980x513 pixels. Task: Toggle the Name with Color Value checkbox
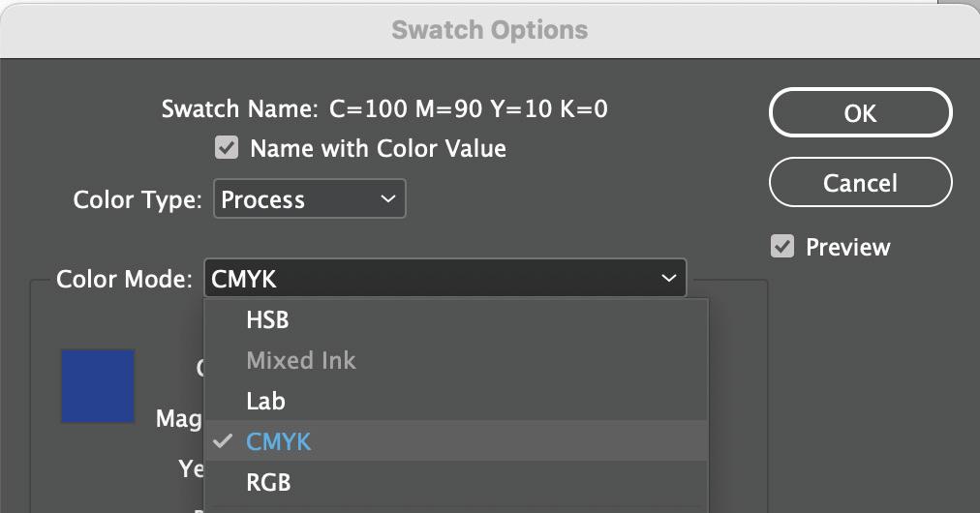(x=227, y=148)
